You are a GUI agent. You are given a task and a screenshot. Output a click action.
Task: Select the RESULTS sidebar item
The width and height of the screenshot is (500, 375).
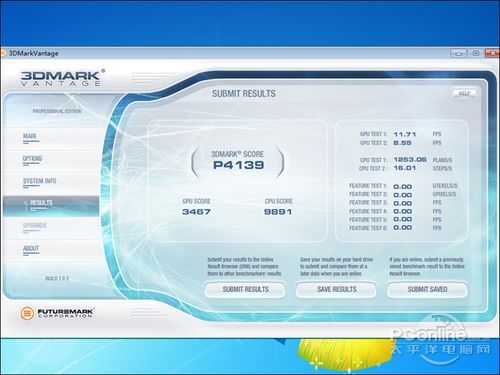[51, 206]
